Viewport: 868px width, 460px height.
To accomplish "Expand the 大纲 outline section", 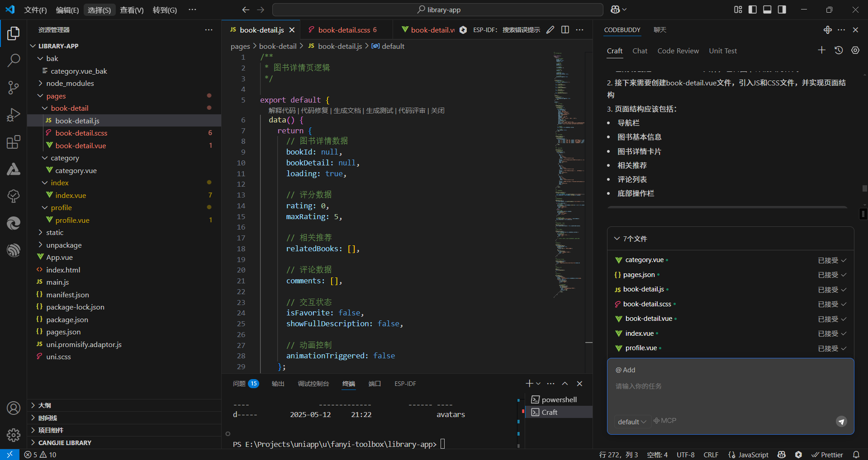I will coord(124,405).
